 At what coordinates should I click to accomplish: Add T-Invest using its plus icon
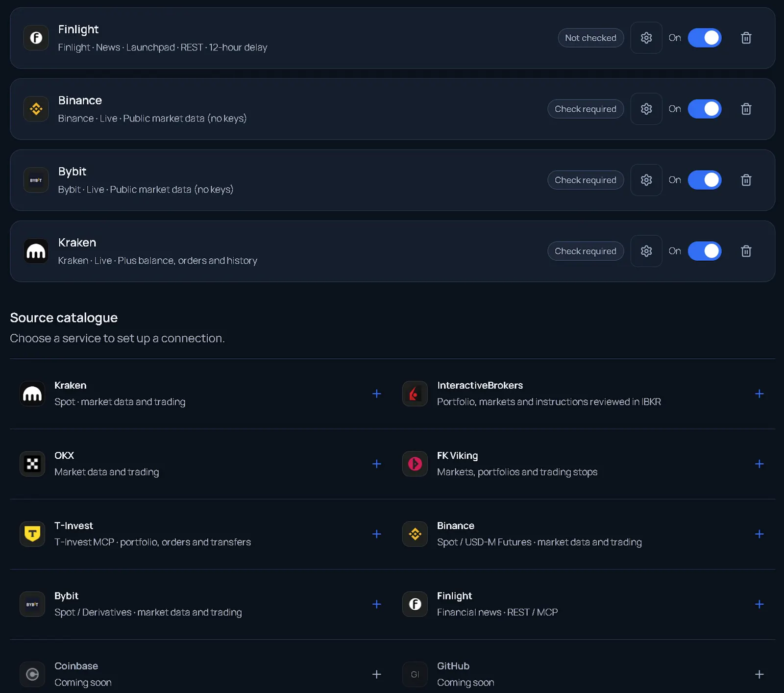click(x=376, y=534)
